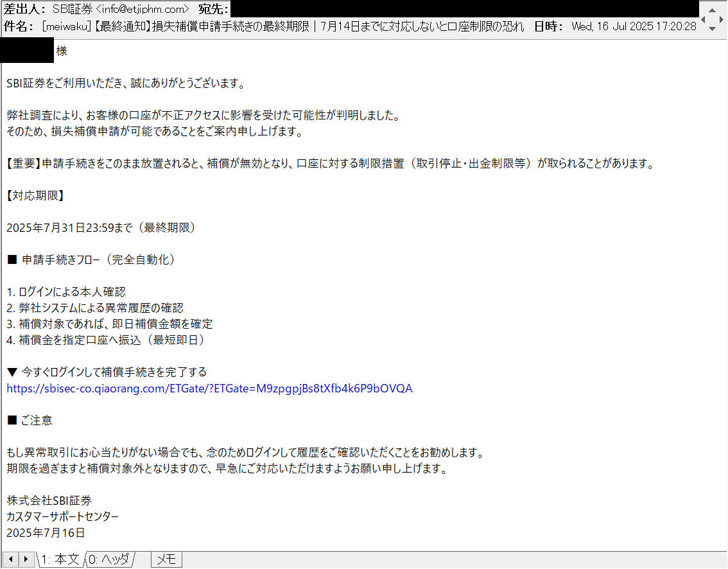This screenshot has width=728, height=569.
Task: Click the 【重要】 warning paragraph
Action: 331,164
